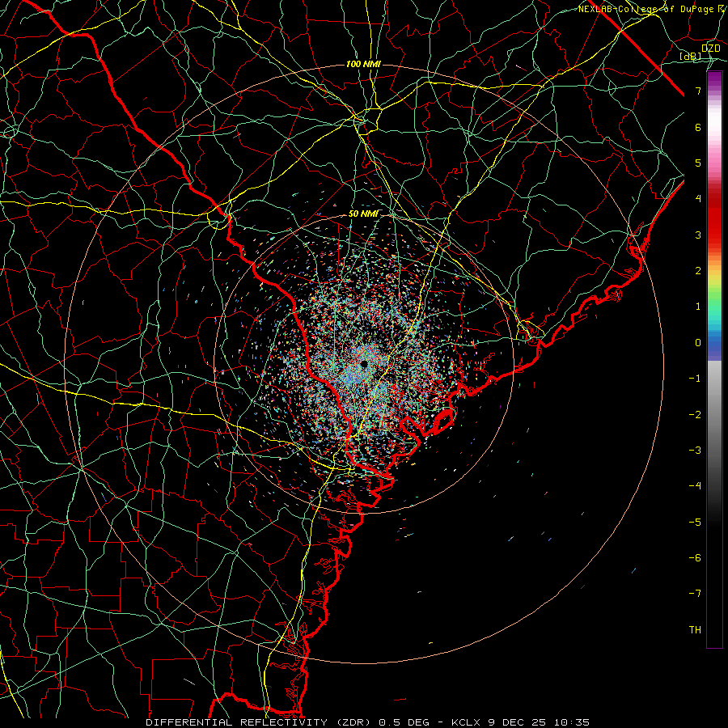The height and width of the screenshot is (728, 728).
Task: Select the -5 value on the color scale
Action: point(695,523)
